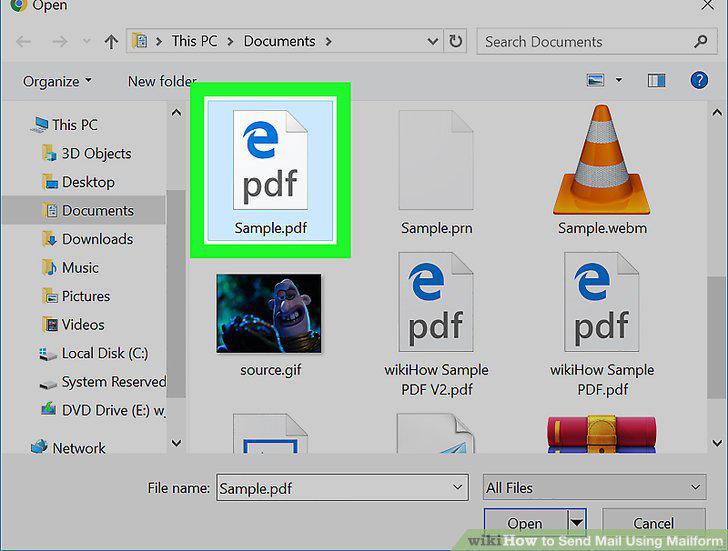Click the source.gif file name label

point(271,370)
